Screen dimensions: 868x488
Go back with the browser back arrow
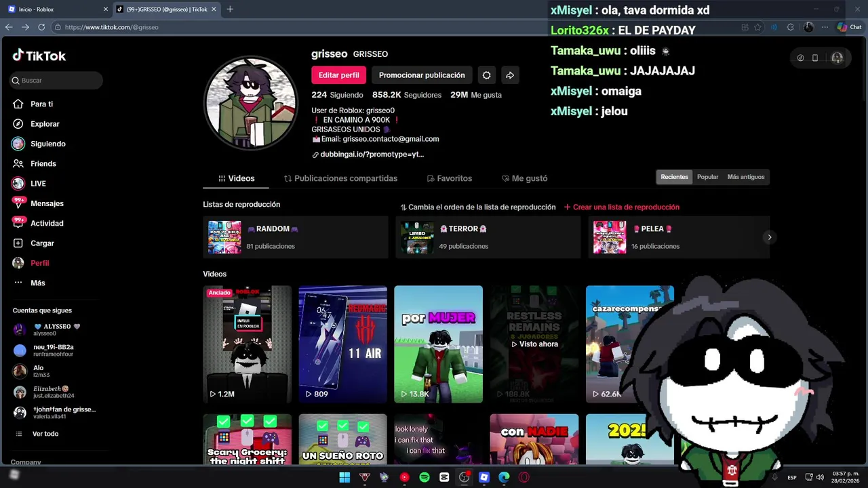[9, 27]
